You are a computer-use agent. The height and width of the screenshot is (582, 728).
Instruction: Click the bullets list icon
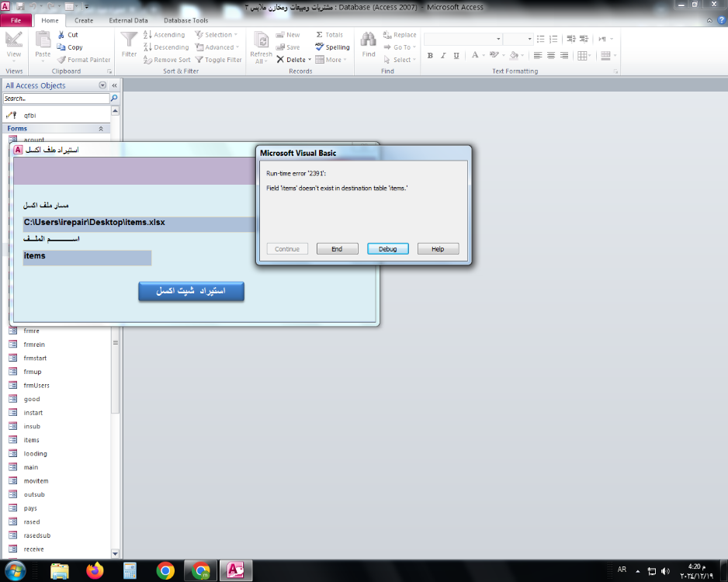coord(540,39)
